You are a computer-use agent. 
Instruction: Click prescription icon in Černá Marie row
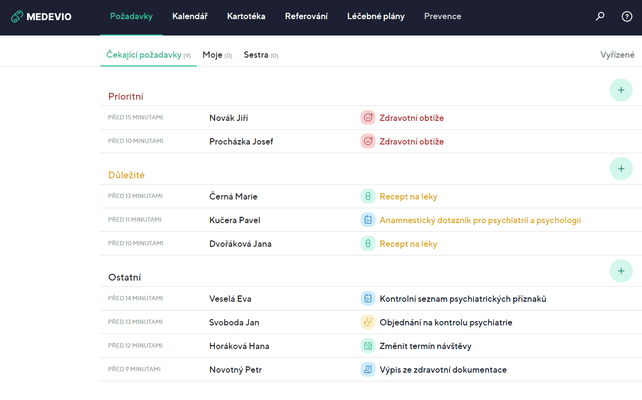[x=367, y=196]
